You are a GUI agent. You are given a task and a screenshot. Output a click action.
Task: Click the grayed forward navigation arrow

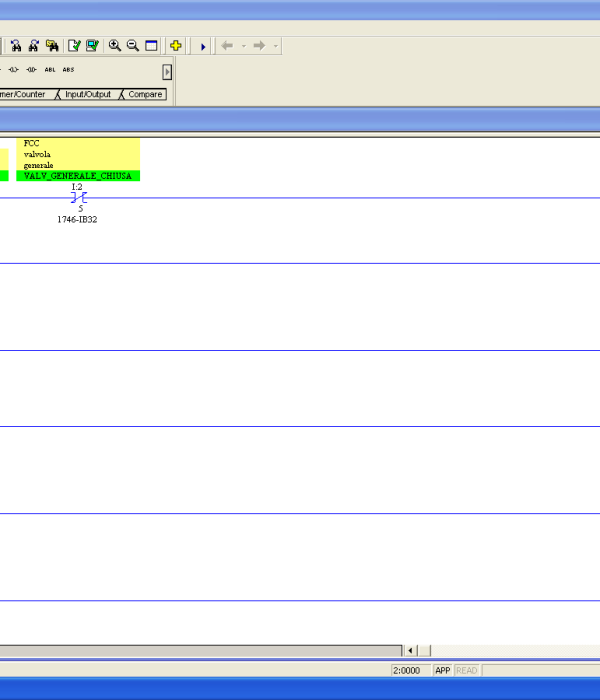pyautogui.click(x=259, y=46)
